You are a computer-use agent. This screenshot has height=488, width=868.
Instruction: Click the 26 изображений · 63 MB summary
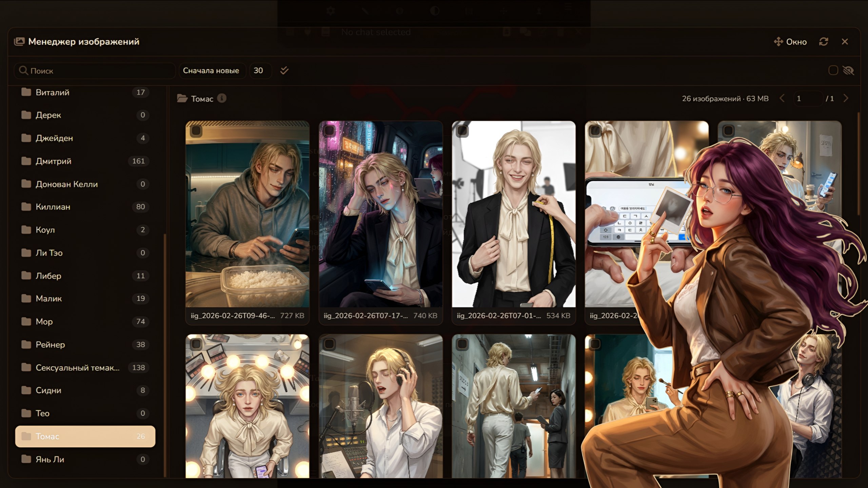point(725,99)
